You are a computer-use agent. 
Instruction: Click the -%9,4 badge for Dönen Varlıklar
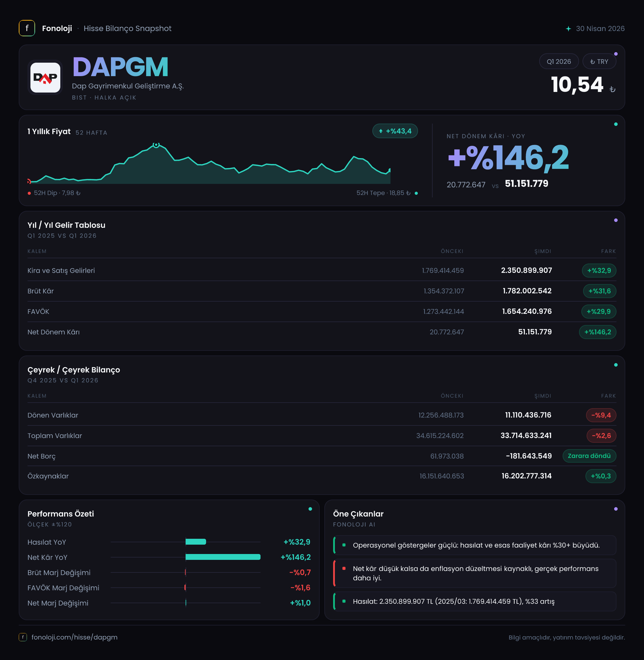[601, 415]
